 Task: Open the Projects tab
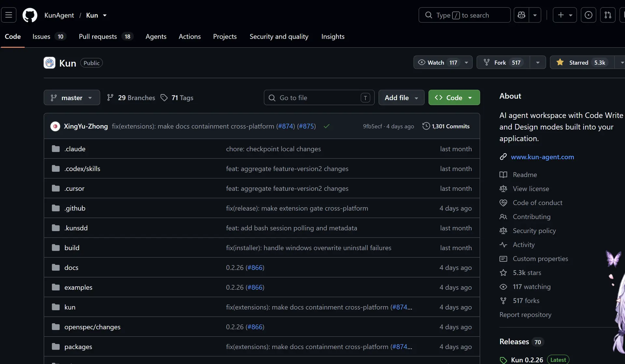(225, 36)
